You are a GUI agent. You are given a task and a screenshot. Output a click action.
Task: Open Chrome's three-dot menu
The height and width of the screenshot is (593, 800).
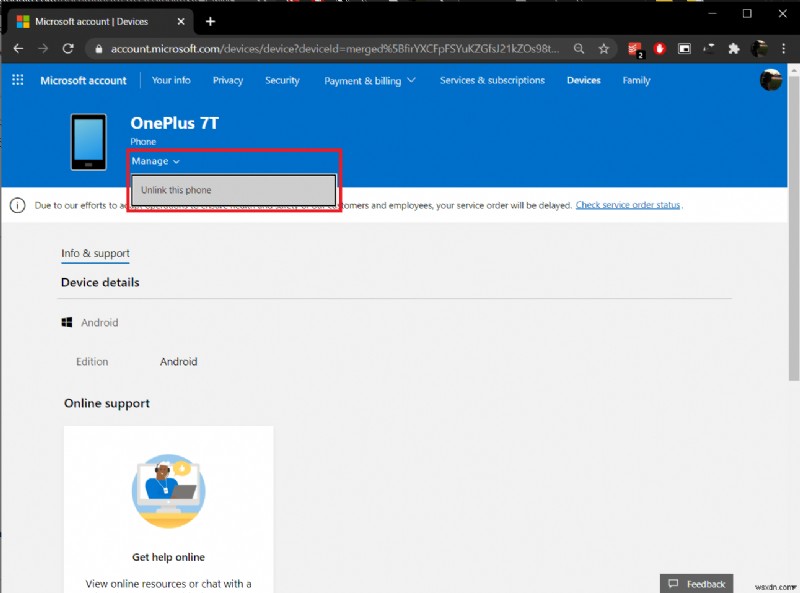click(x=784, y=48)
